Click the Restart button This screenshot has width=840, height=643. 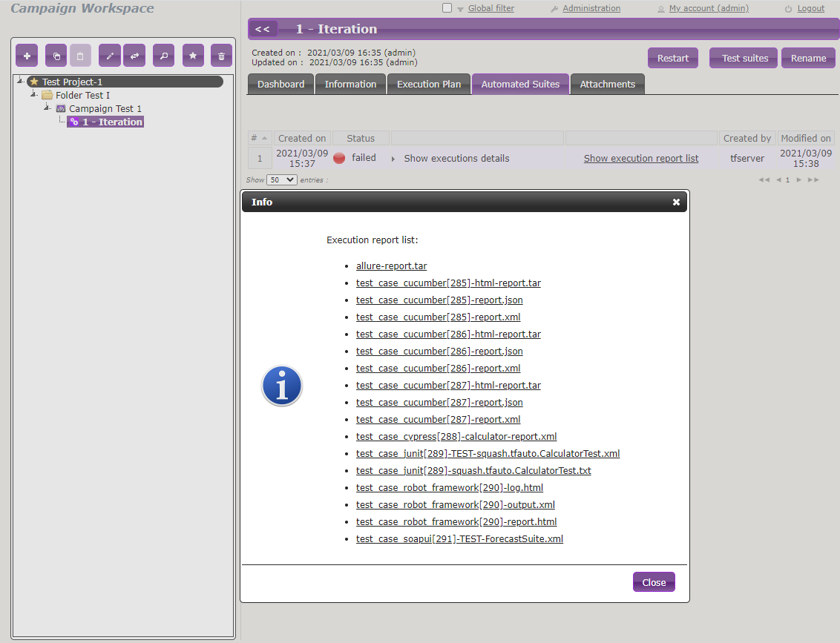673,58
